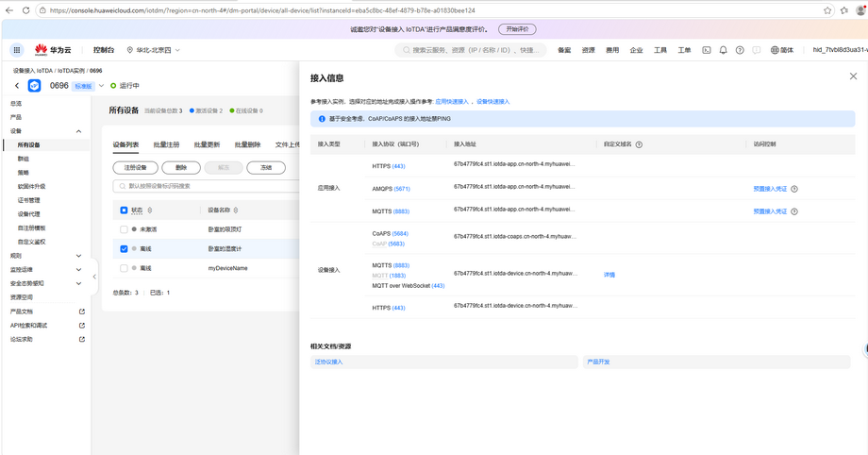This screenshot has width=868, height=455.
Task: Open 应用快速接入 link
Action: 452,102
